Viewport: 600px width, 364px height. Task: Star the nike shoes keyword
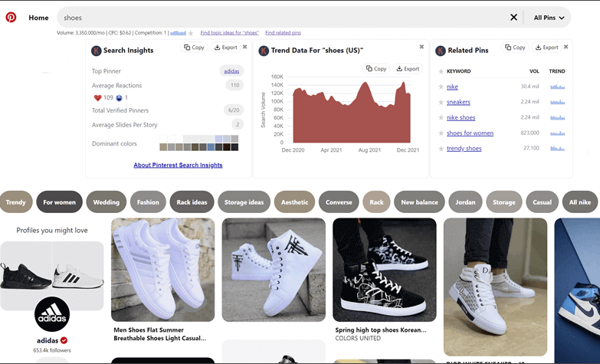[441, 117]
